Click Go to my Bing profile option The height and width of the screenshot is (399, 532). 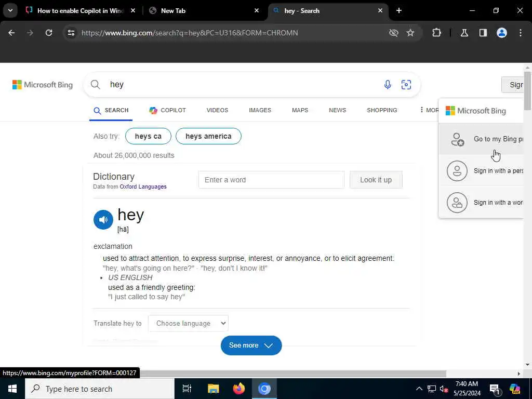tap(481, 139)
